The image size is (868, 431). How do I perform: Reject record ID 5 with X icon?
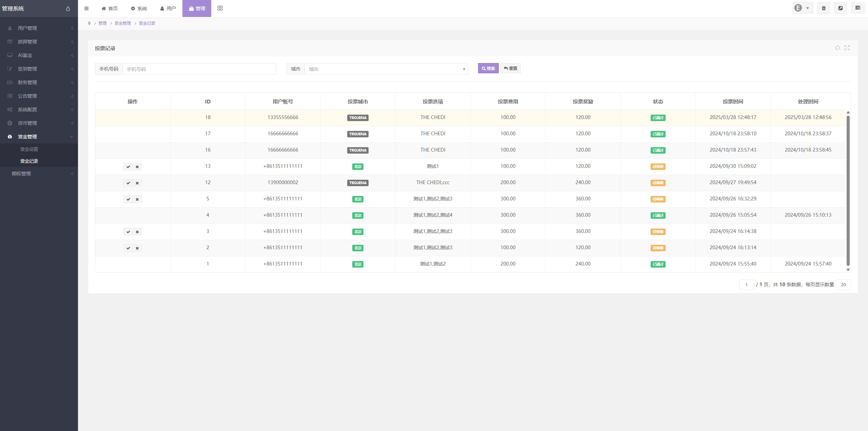coord(137,199)
